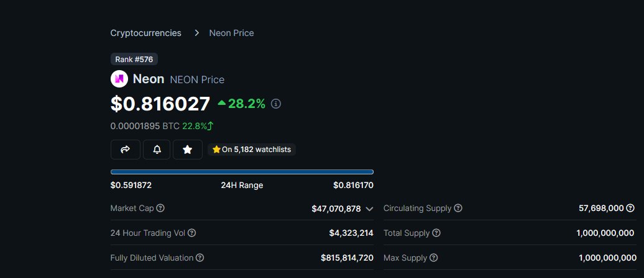Click the info icon next to 28.2%
The width and height of the screenshot is (644, 278).
pyautogui.click(x=276, y=104)
